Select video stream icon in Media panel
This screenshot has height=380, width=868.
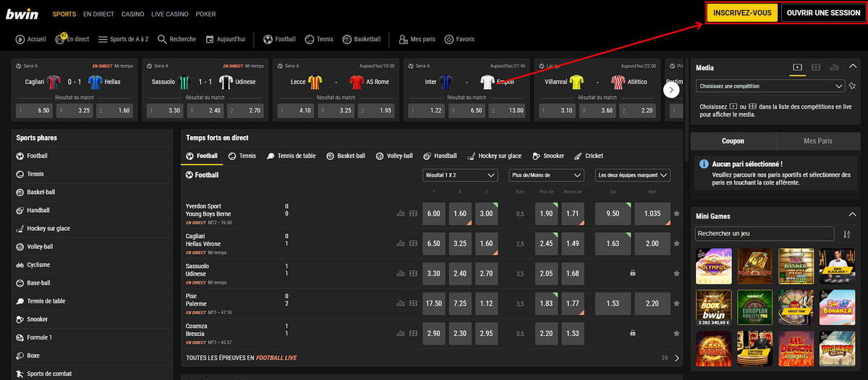796,67
